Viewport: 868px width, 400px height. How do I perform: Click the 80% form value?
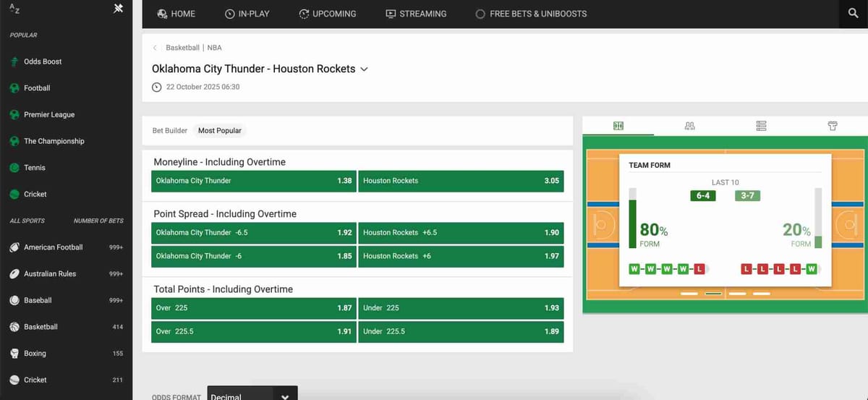point(654,230)
